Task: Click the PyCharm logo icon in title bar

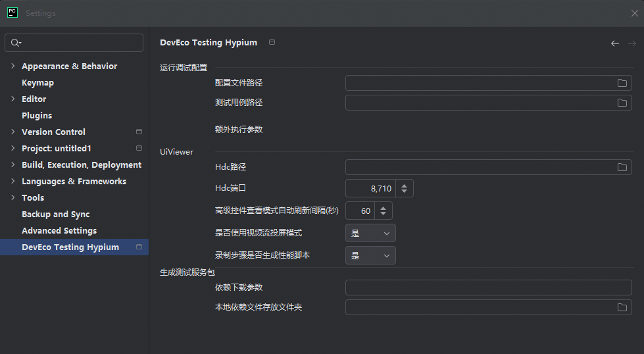Action: pyautogui.click(x=12, y=13)
